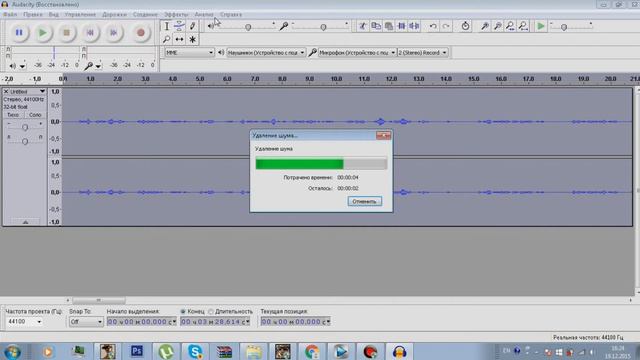Image resolution: width=640 pixels, height=360 pixels.
Task: Open the Справка menu
Action: pos(231,14)
